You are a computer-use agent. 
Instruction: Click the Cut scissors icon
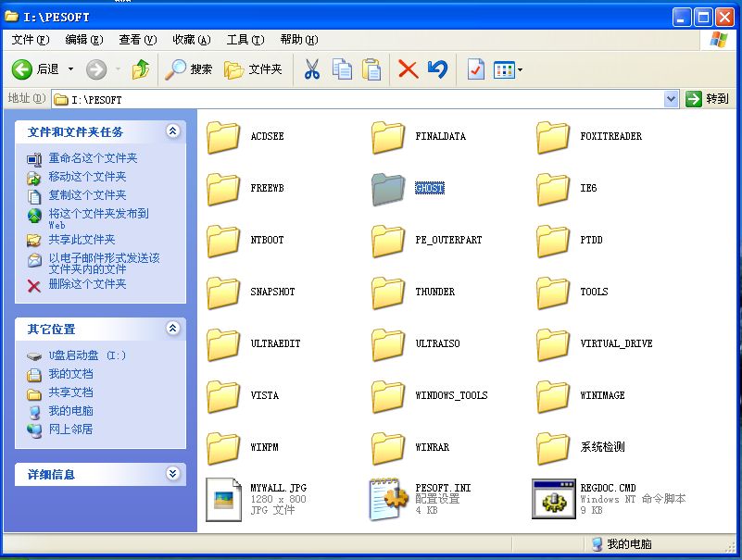coord(312,69)
